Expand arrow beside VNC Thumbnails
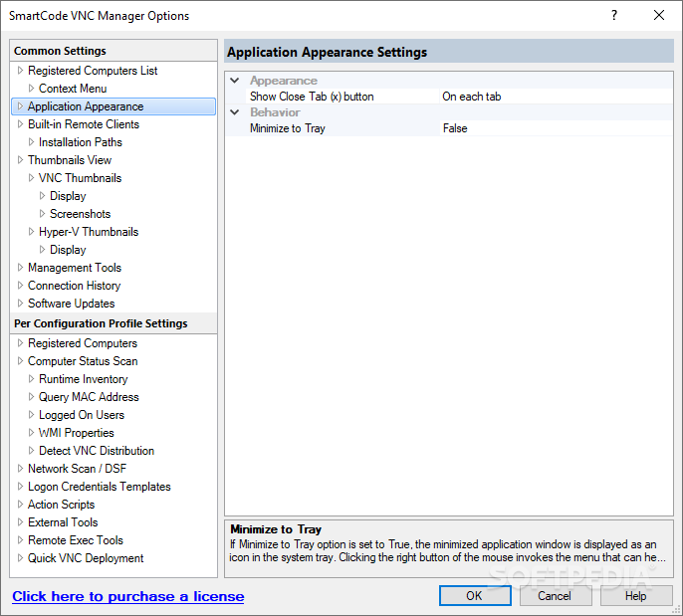This screenshot has width=683, height=616. 31,177
